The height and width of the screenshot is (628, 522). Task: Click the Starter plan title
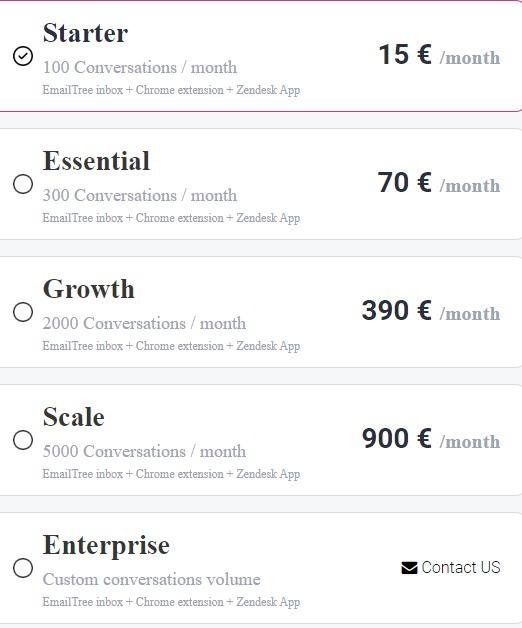pos(85,33)
